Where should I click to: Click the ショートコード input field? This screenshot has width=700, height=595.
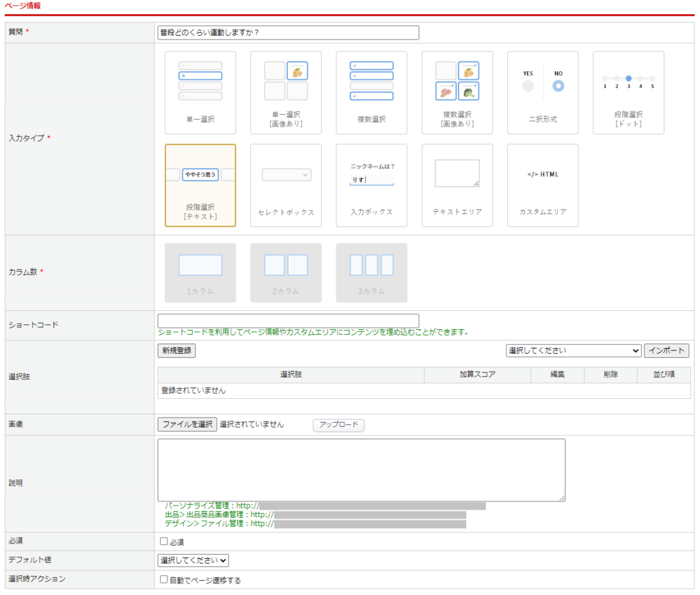point(288,321)
